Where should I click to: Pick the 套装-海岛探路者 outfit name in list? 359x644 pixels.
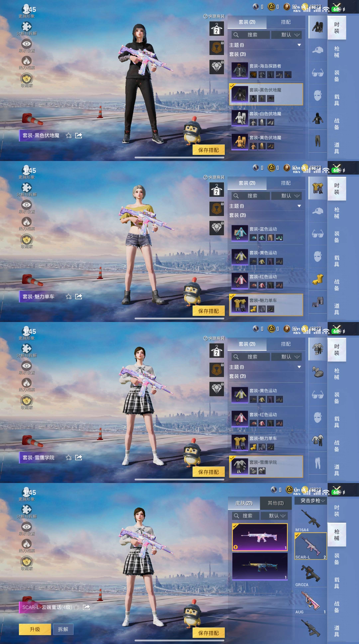pyautogui.click(x=265, y=66)
